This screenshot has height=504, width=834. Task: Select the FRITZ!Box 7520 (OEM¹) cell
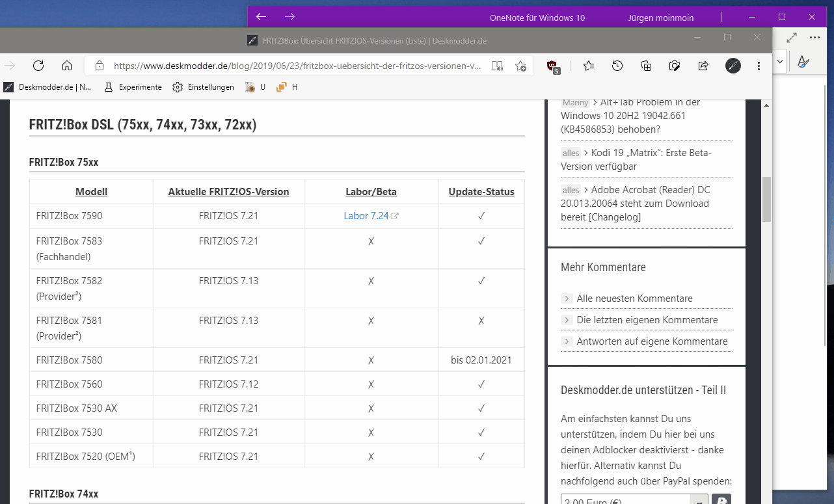tap(92, 457)
